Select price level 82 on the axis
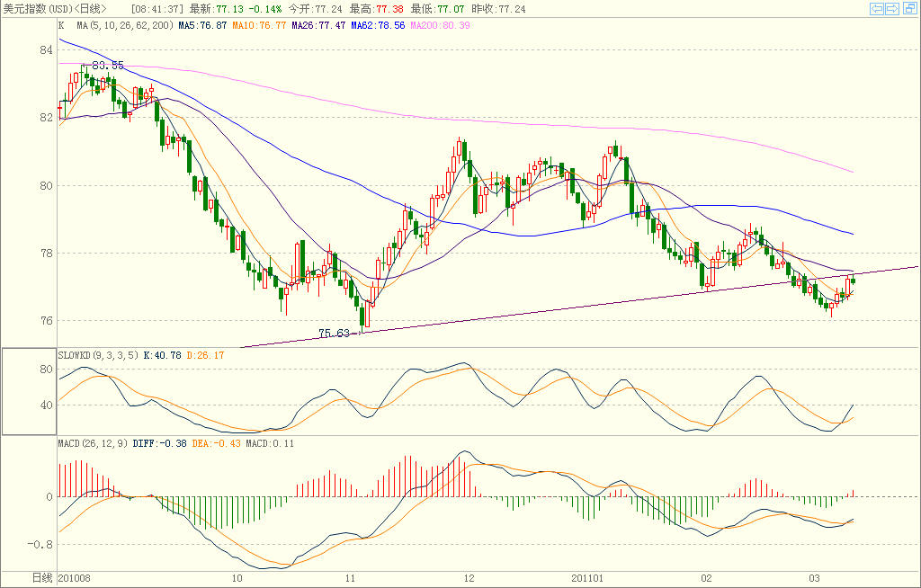This screenshot has height=588, width=921. coord(47,118)
